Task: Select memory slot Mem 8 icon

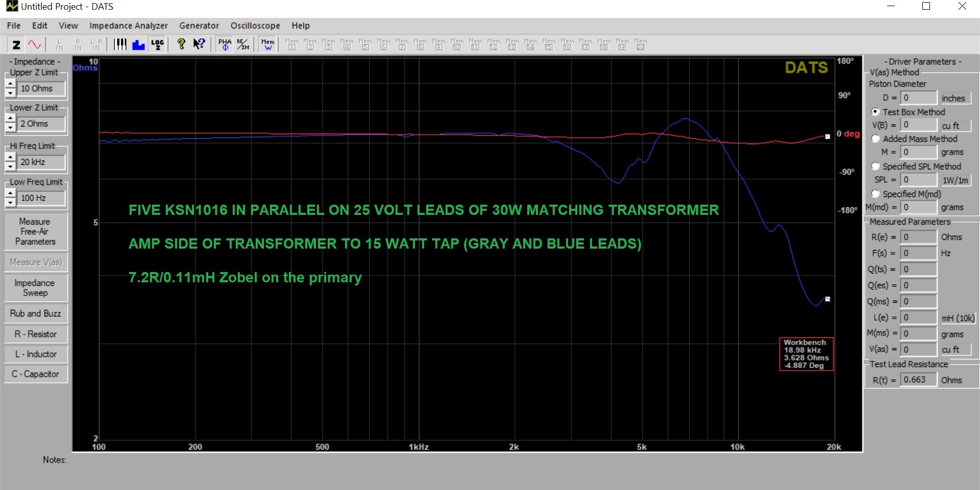Action: pos(420,44)
